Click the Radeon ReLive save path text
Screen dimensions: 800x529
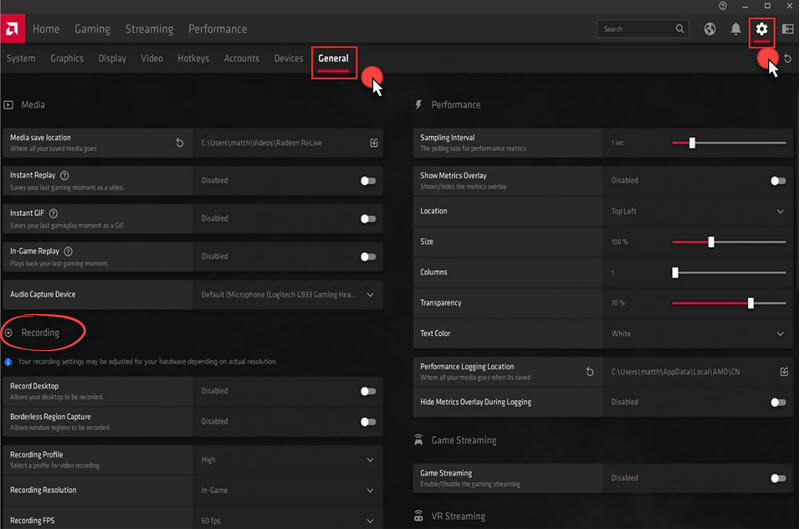(261, 143)
